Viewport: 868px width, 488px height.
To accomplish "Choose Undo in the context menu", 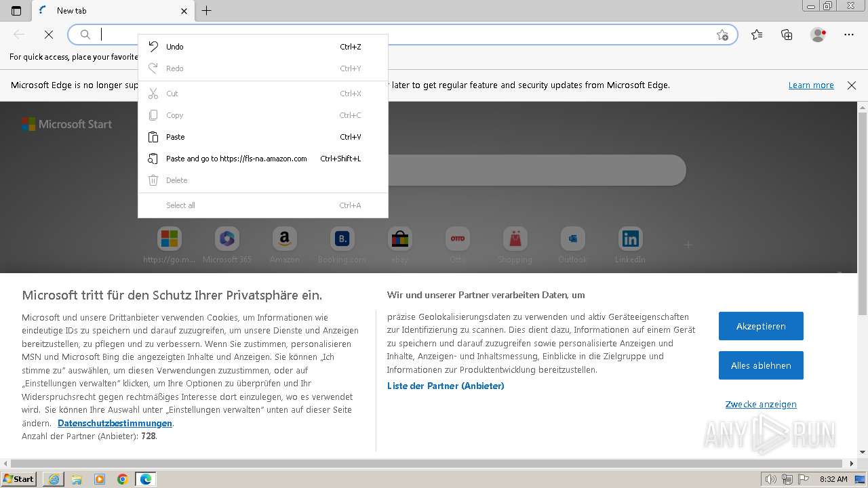I will click(263, 47).
